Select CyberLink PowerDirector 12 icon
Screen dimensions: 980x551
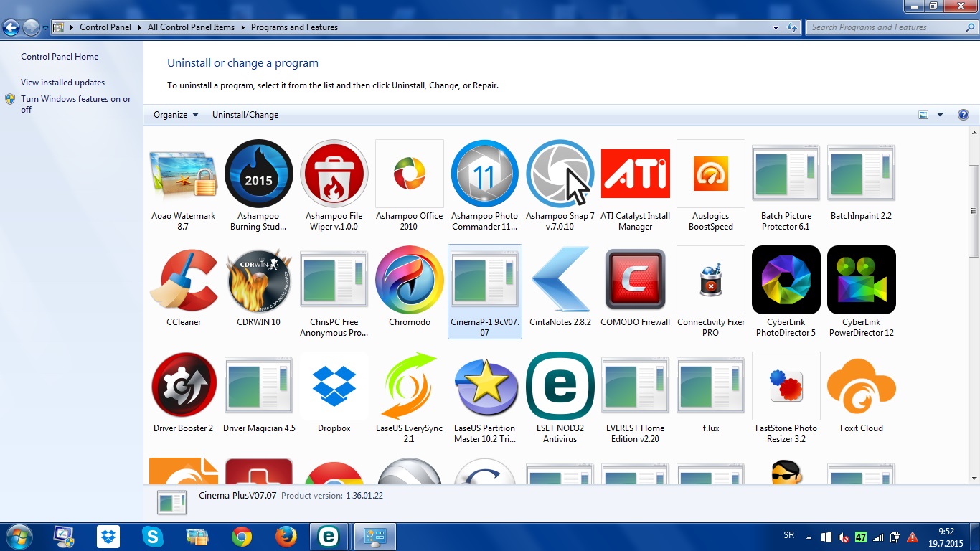click(862, 280)
